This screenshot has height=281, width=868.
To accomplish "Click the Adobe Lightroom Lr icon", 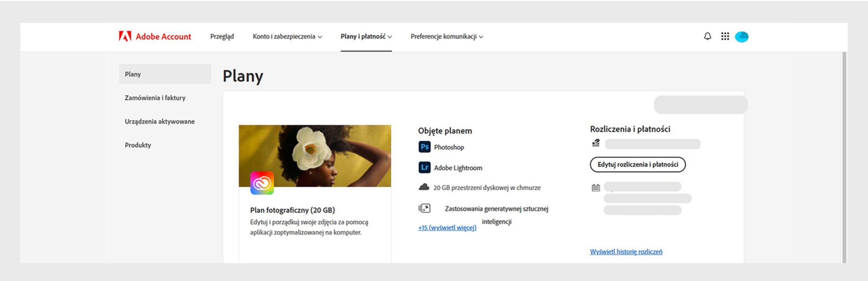I will pos(425,167).
